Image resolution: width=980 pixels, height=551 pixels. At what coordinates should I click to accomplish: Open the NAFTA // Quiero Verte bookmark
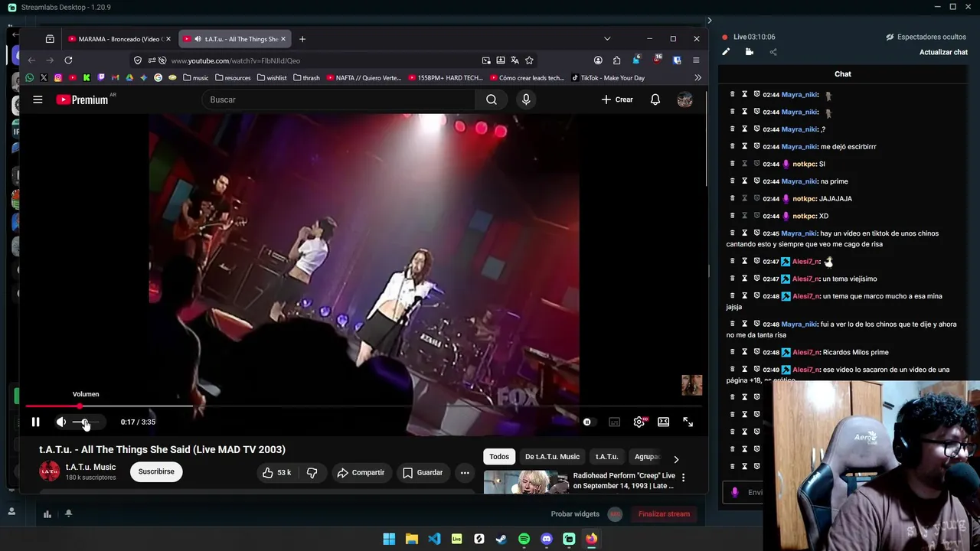click(x=364, y=77)
